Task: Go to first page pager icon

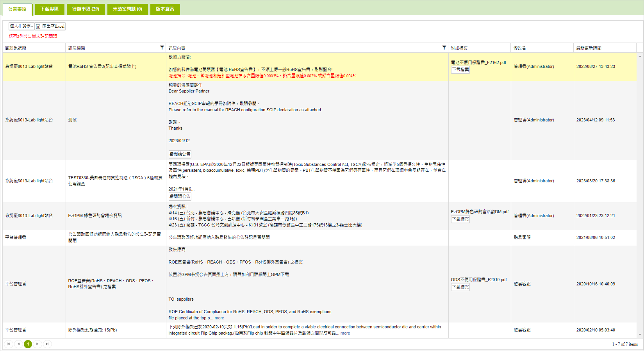Action: point(9,344)
